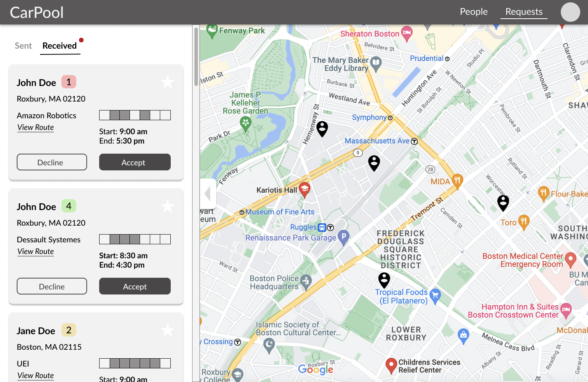Click the weekday bar for Amazon Robotics request
The height and width of the screenshot is (382, 588).
(135, 115)
